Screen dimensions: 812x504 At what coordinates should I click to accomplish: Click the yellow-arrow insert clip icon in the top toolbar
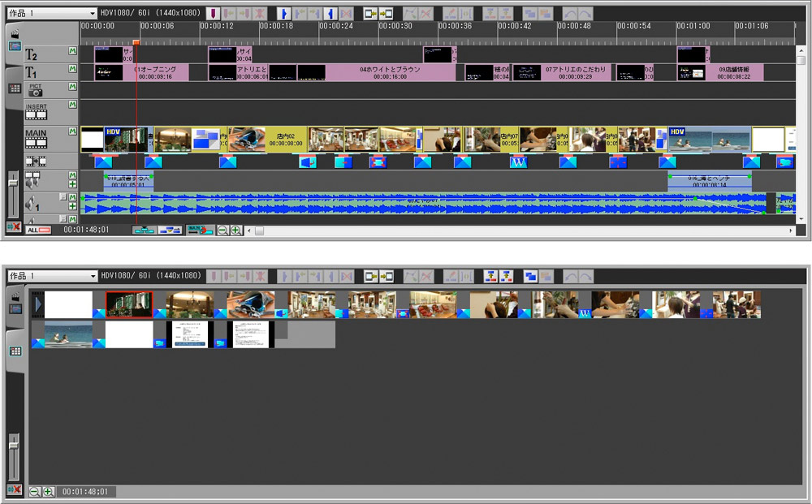[x=370, y=14]
